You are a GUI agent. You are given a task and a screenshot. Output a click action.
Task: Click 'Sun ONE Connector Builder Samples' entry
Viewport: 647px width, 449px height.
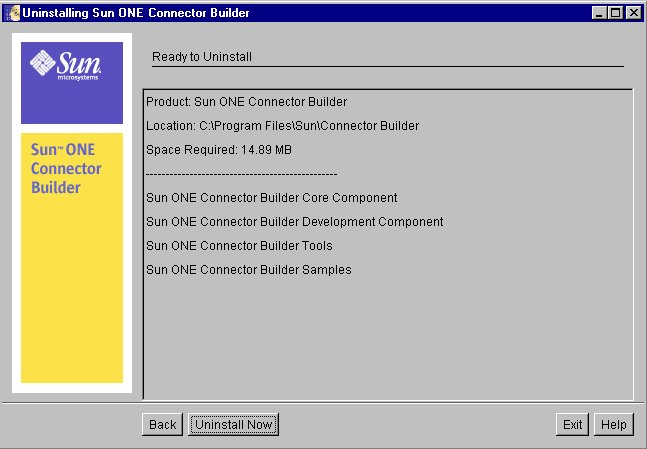249,269
